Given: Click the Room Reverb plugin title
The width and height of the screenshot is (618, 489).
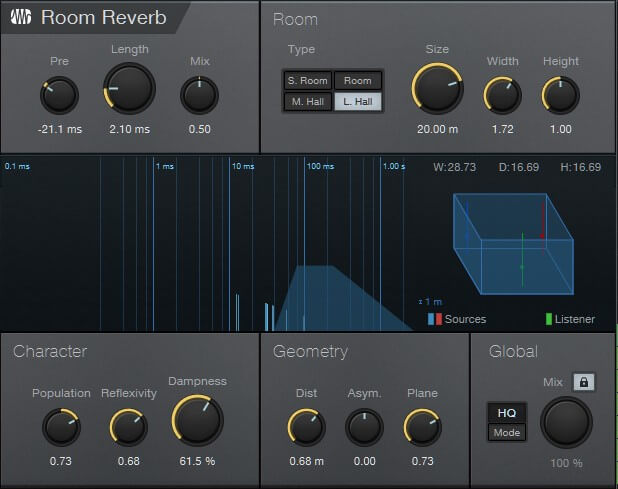Looking at the screenshot, I should [104, 17].
